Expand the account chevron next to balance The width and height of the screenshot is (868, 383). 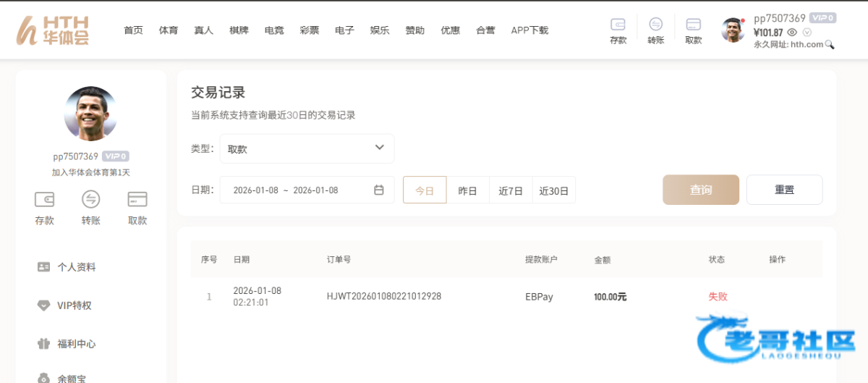[807, 33]
